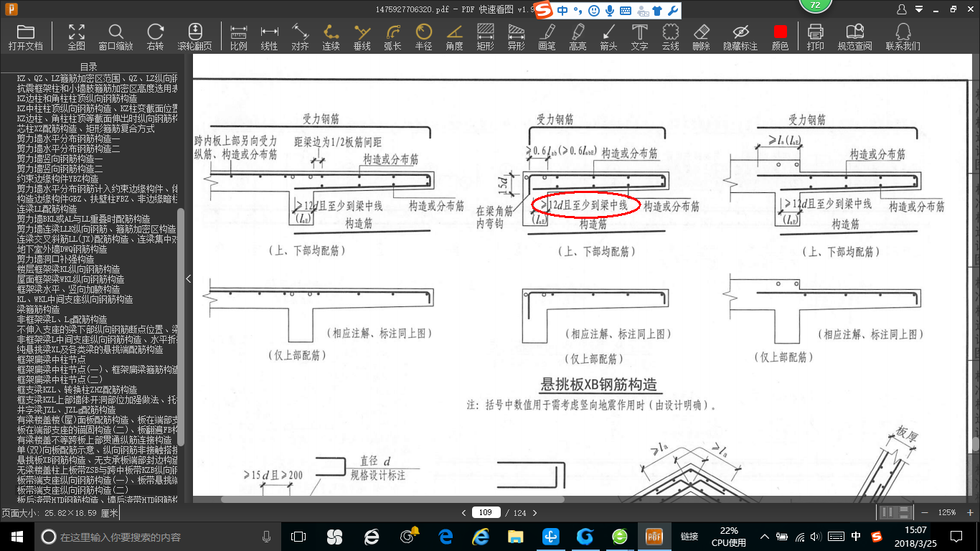Open the Windows notification center icon

[x=956, y=536]
